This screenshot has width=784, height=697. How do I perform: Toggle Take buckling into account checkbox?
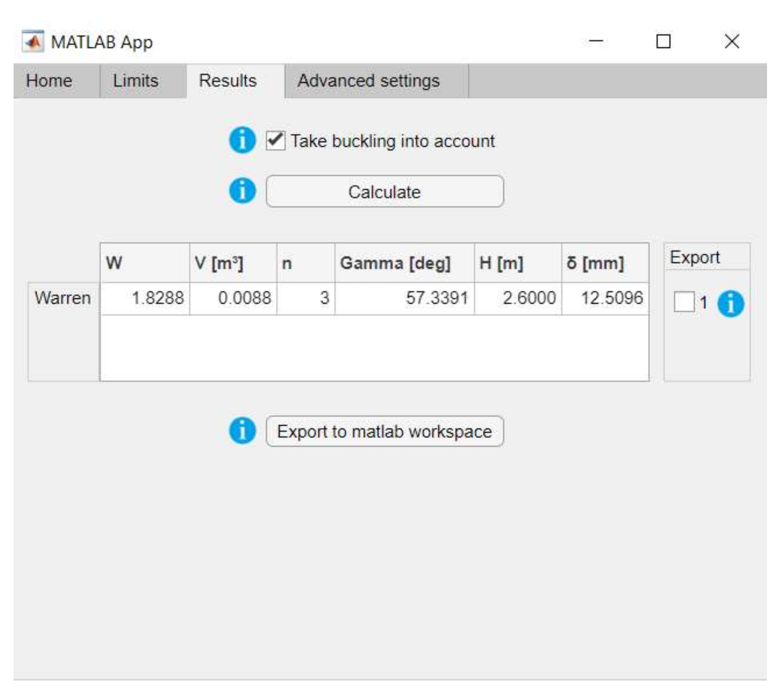point(275,140)
